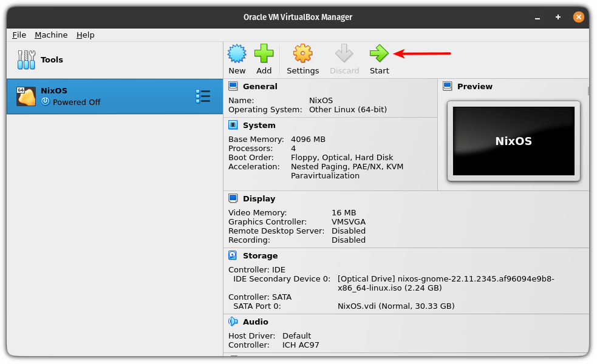Click the Add machine green plus icon

point(264,54)
